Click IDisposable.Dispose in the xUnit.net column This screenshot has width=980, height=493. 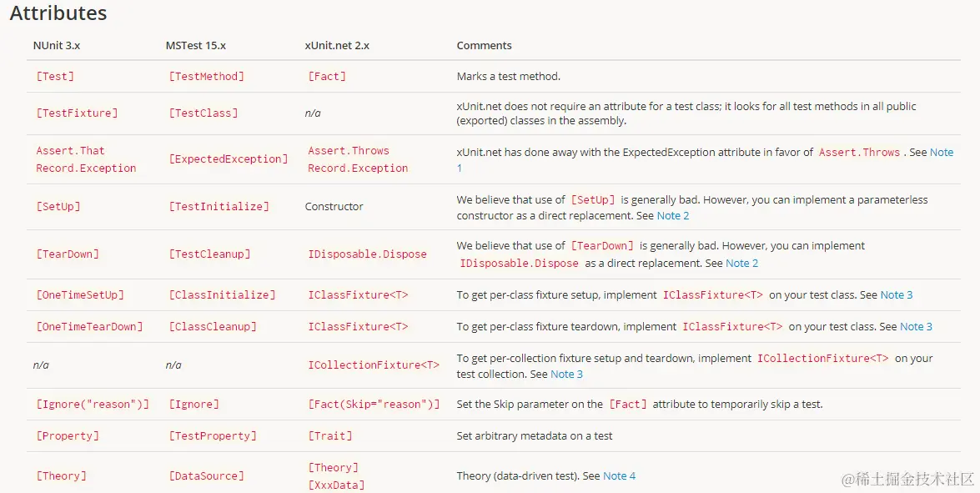(x=368, y=254)
